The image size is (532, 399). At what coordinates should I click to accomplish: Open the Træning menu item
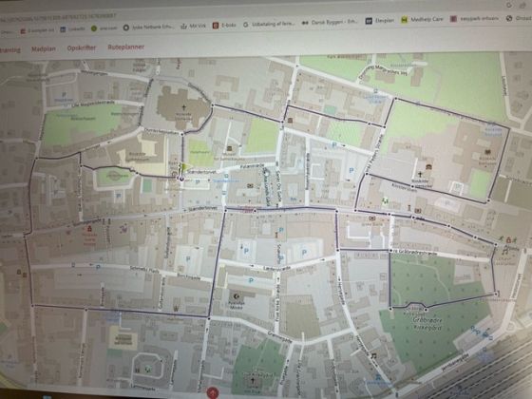10,49
